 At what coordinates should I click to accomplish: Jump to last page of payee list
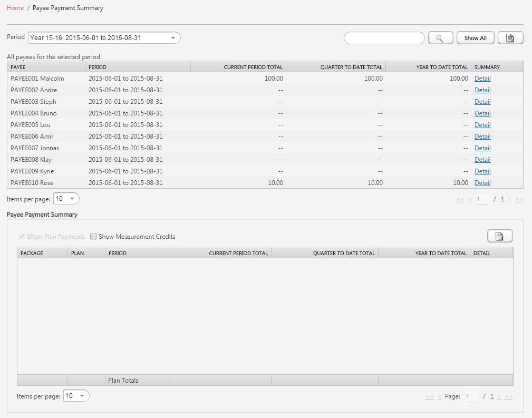click(x=519, y=199)
